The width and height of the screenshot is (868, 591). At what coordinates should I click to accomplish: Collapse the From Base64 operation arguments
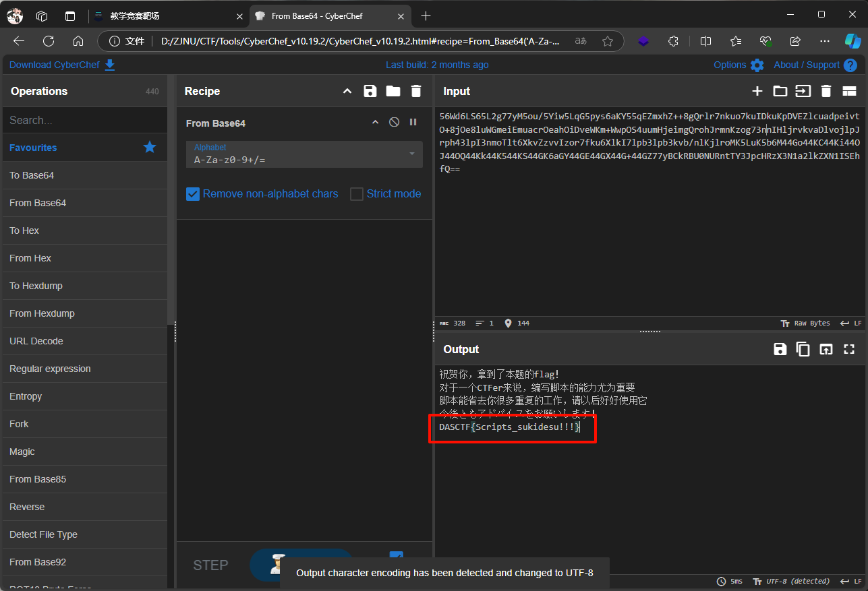pyautogui.click(x=376, y=123)
